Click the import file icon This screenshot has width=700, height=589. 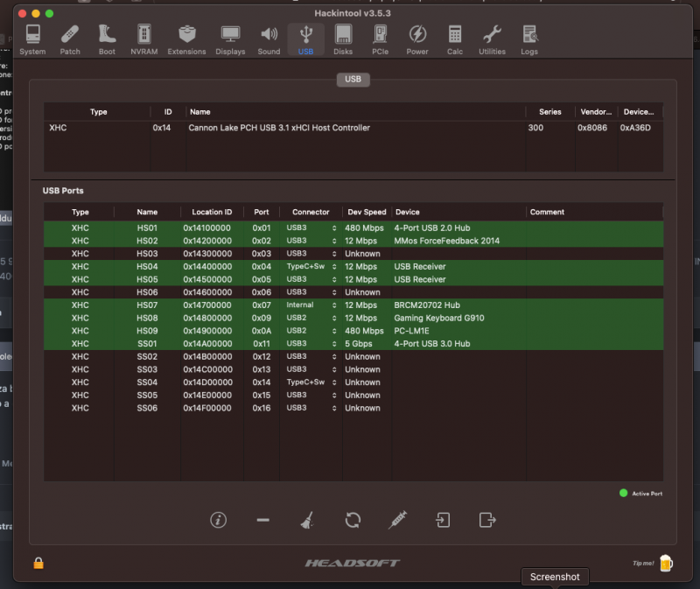pyautogui.click(x=443, y=520)
